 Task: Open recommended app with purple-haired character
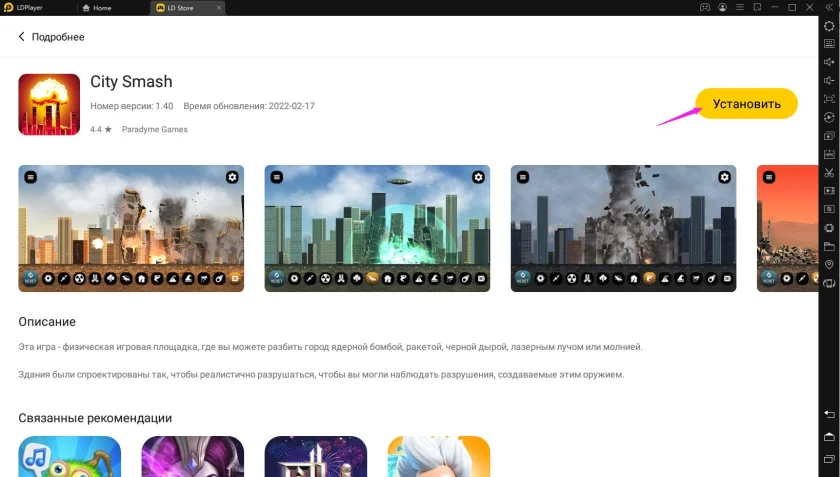(x=193, y=456)
